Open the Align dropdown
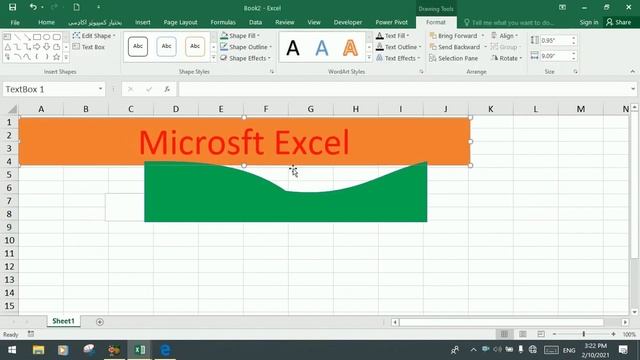Image resolution: width=640 pixels, height=360 pixels. [x=504, y=36]
